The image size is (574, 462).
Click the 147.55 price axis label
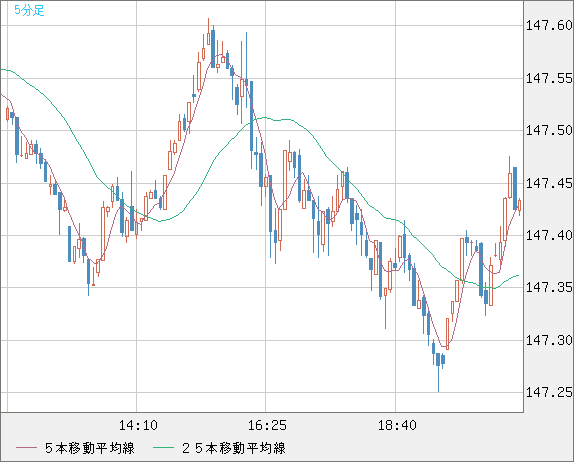click(549, 78)
